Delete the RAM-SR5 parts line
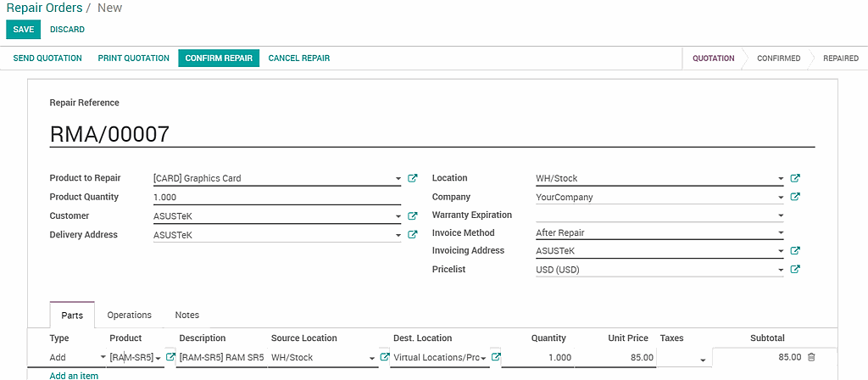The width and height of the screenshot is (868, 380). [811, 358]
